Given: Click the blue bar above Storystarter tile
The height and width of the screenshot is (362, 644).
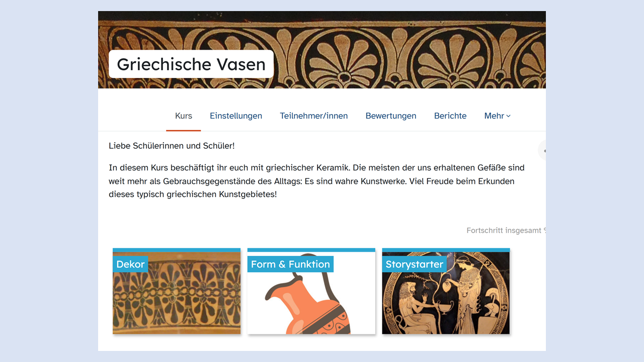Looking at the screenshot, I should click(446, 250).
